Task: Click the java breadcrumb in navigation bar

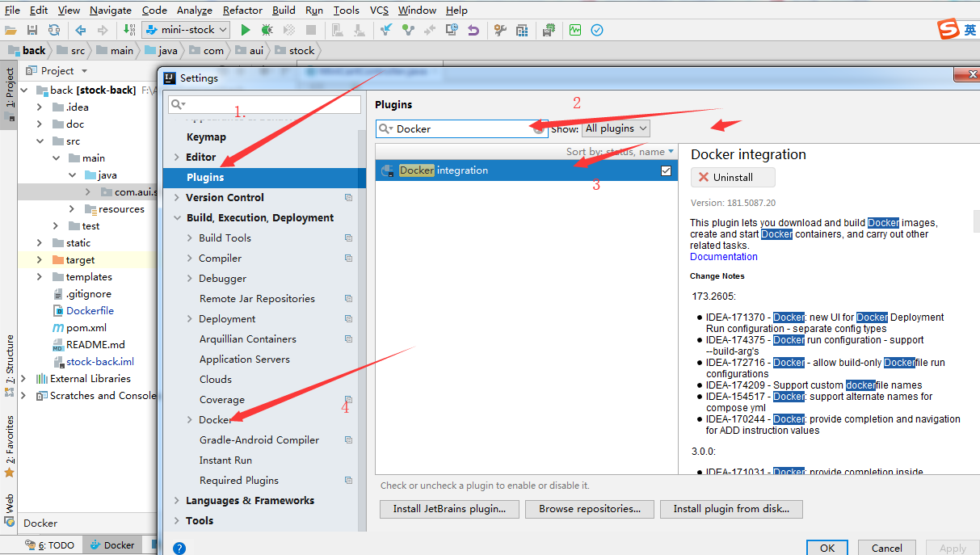Action: 161,50
